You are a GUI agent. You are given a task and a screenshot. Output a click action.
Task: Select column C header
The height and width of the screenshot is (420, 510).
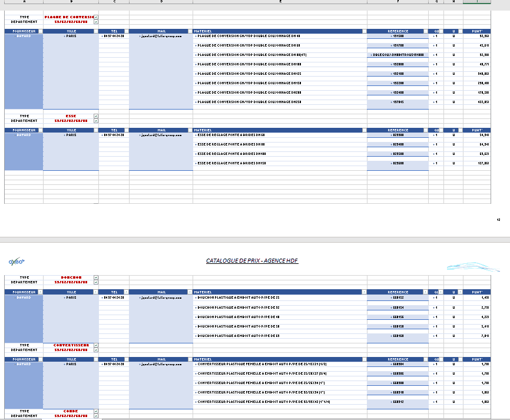114,2
